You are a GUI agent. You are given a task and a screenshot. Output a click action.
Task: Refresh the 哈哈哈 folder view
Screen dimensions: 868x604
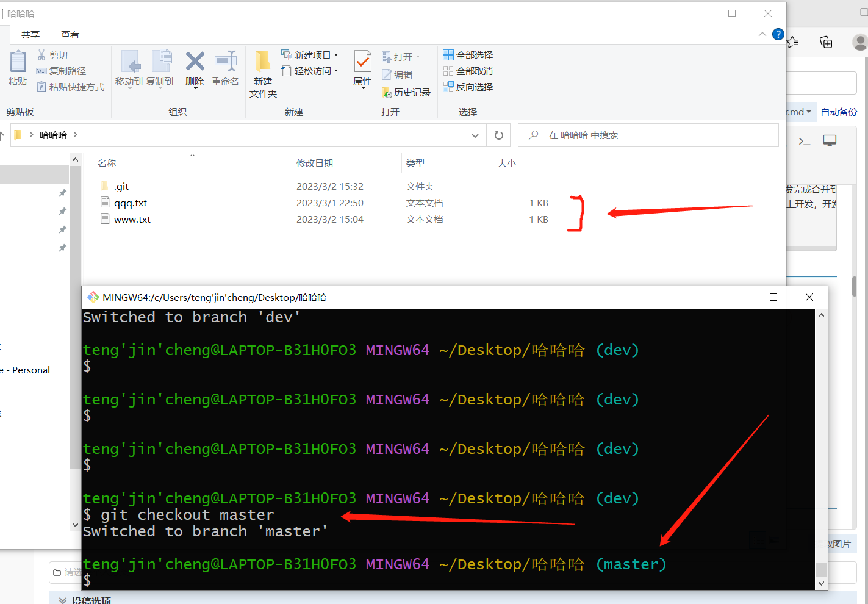pyautogui.click(x=499, y=135)
